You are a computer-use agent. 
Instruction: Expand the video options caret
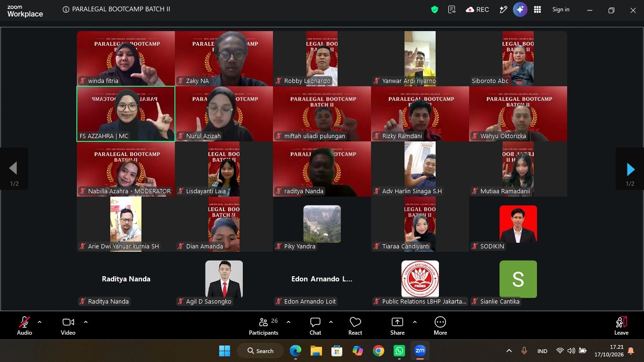coord(86,322)
